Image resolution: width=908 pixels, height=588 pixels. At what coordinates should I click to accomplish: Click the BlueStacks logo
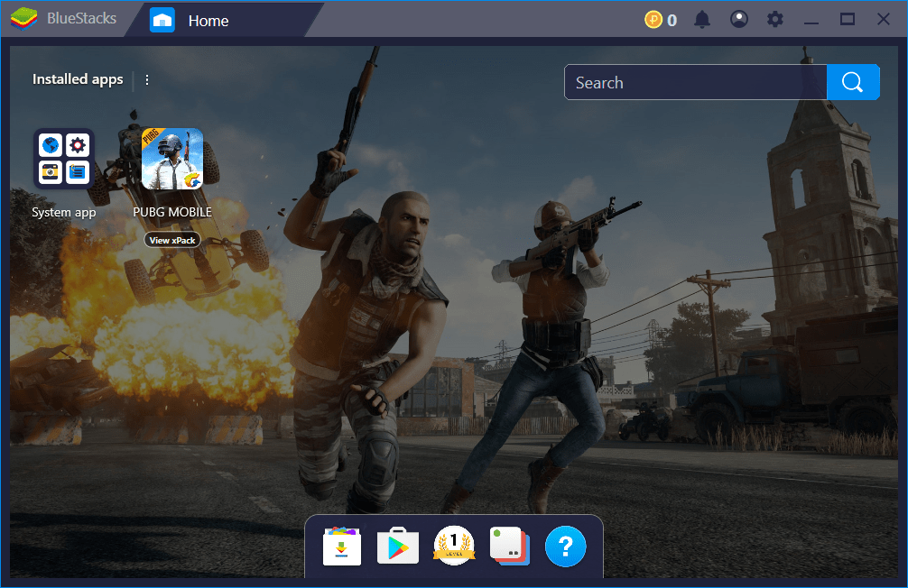pyautogui.click(x=23, y=19)
